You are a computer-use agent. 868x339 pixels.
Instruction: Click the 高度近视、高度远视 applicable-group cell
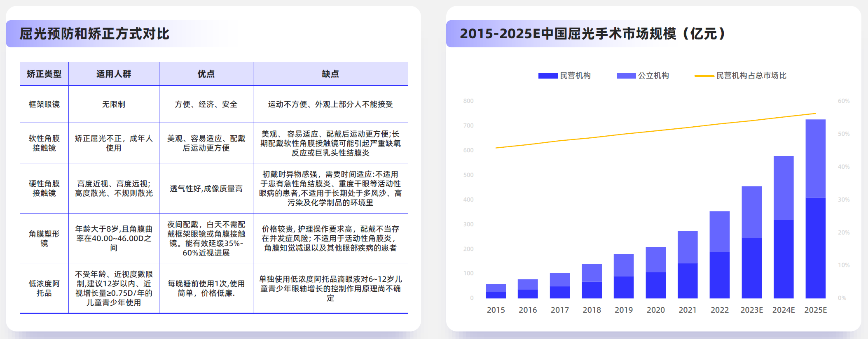click(x=114, y=188)
